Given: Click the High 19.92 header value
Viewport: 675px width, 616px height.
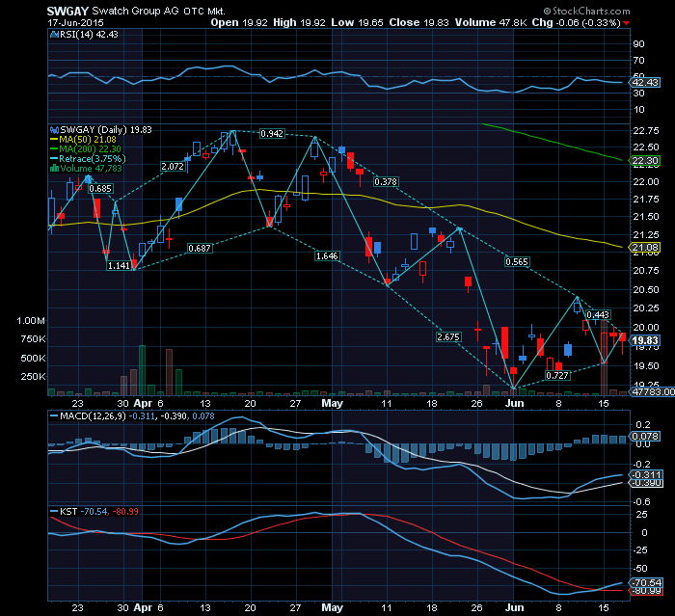Looking at the screenshot, I should (299, 23).
